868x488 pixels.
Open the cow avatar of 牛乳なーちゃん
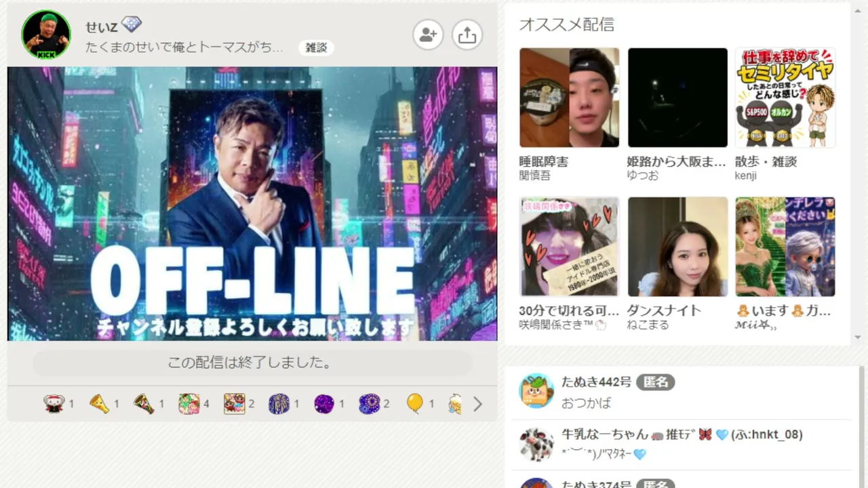[x=536, y=445]
